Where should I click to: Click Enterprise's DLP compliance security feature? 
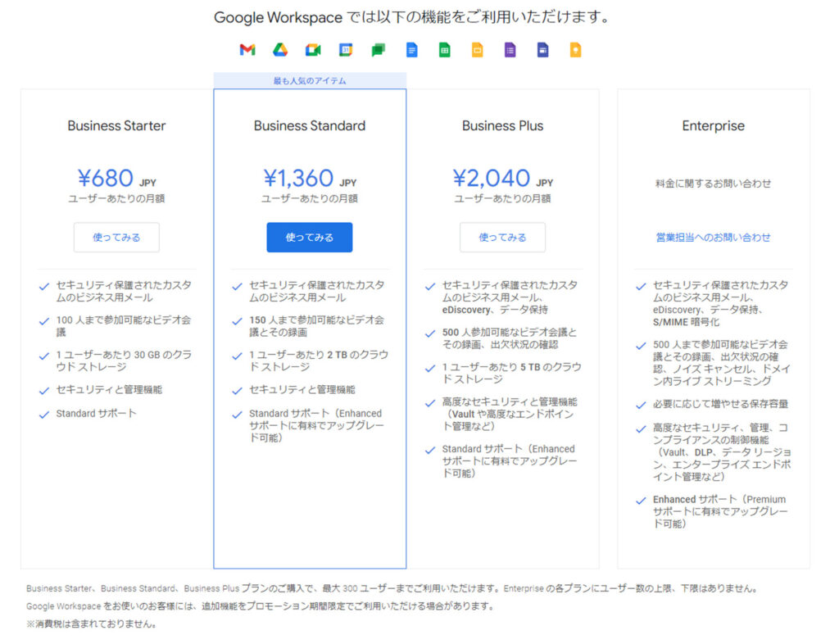721,452
